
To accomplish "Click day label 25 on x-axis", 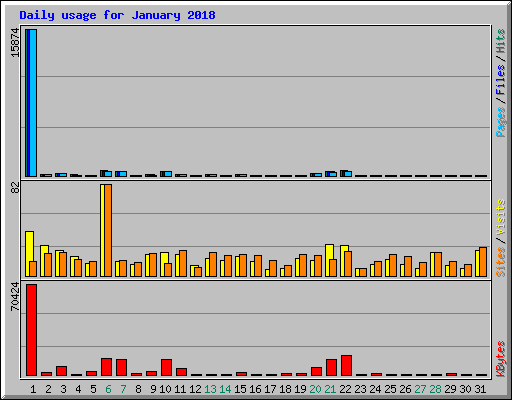I will (390, 389).
